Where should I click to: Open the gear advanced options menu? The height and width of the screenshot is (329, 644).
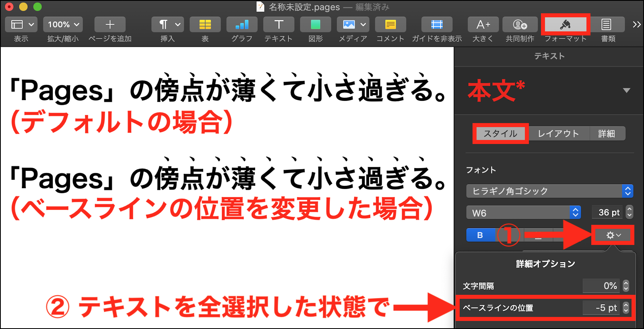(x=613, y=235)
